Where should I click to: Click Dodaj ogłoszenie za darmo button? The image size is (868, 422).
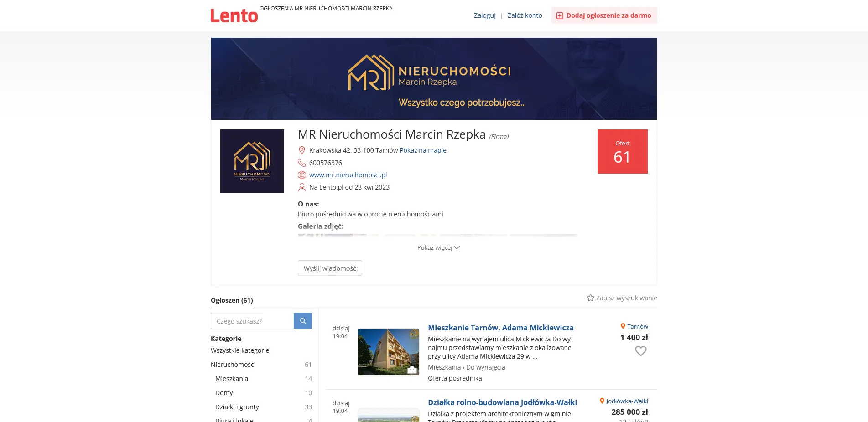pos(604,15)
